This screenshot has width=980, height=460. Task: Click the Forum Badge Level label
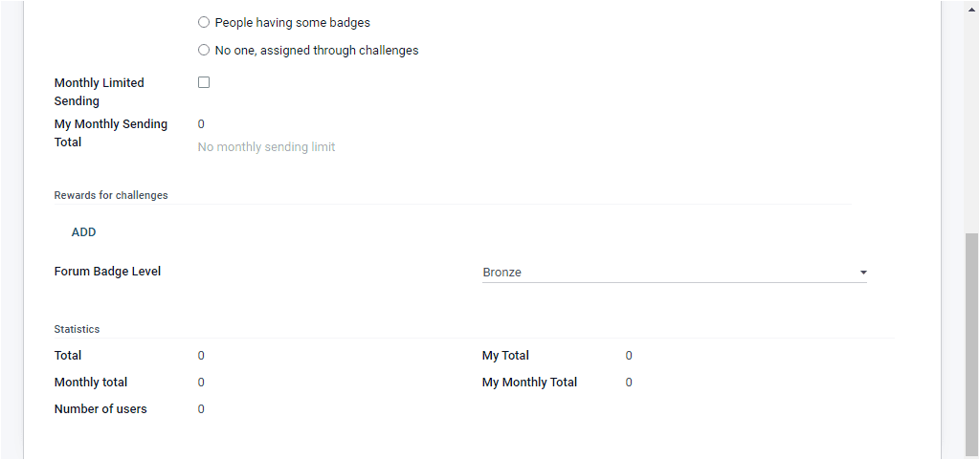(x=107, y=272)
